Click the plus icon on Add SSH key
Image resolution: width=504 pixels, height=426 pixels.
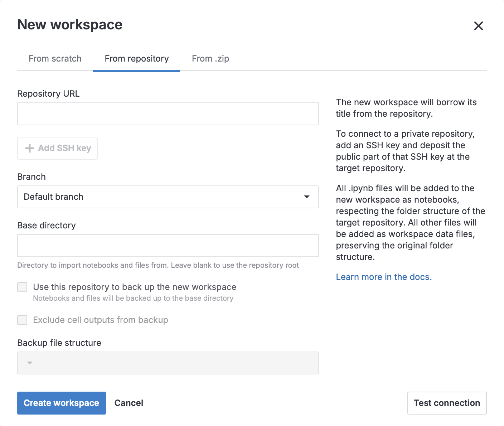[29, 148]
